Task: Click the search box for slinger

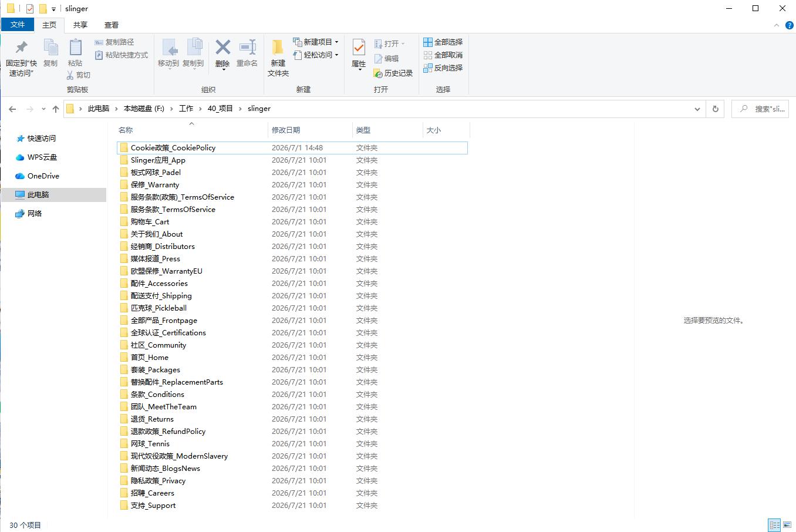Action: click(x=760, y=109)
